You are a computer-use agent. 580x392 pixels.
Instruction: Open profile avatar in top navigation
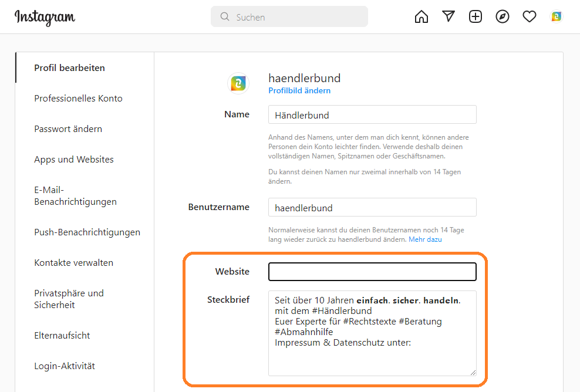click(x=557, y=16)
